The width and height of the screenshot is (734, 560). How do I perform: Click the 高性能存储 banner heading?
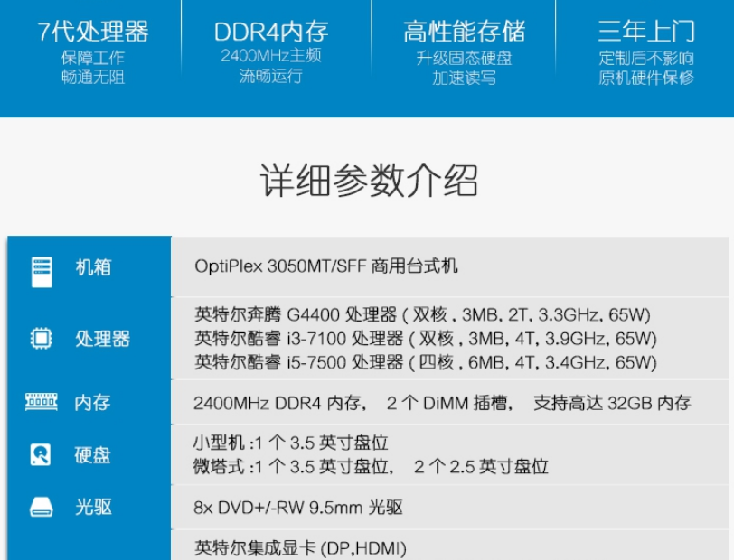pyautogui.click(x=465, y=32)
